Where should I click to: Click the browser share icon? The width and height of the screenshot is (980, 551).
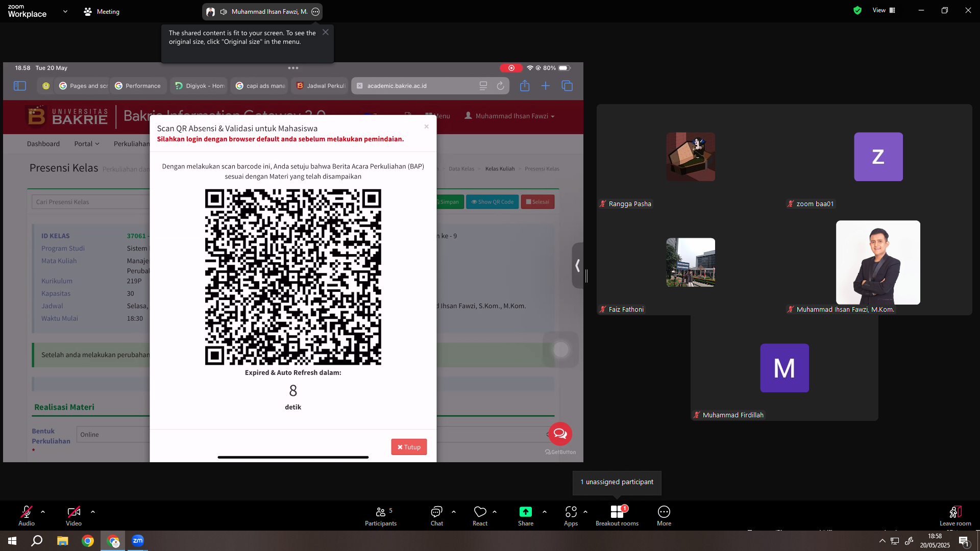[525, 86]
